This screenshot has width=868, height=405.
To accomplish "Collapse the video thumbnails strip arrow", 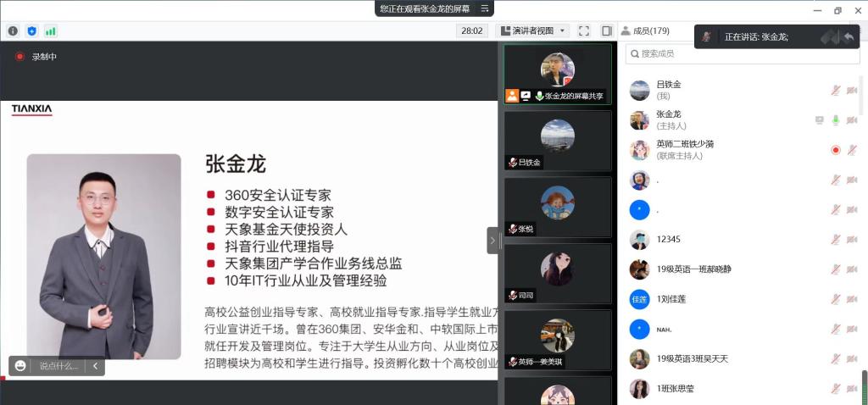I will pyautogui.click(x=492, y=241).
